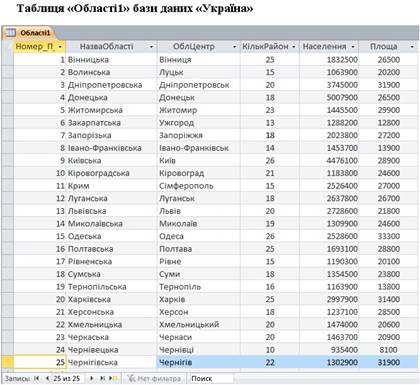Click area value 12800 for Закарпатська
The image size is (420, 385).
coord(389,123)
